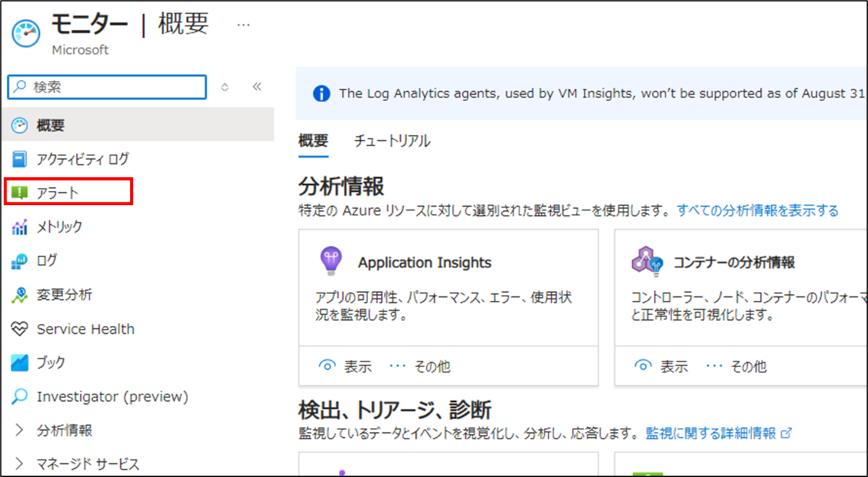Expand the マネージド サービス group chevron
868x477 pixels.
pos(20,464)
